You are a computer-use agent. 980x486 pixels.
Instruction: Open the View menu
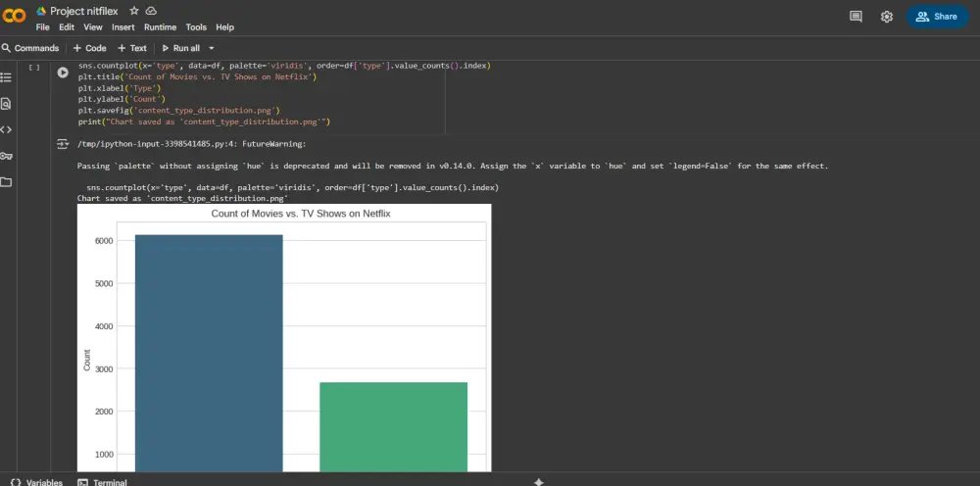pyautogui.click(x=93, y=27)
